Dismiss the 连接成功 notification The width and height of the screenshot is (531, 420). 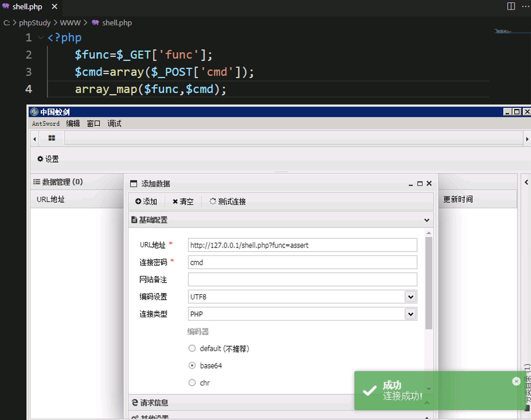point(516,381)
